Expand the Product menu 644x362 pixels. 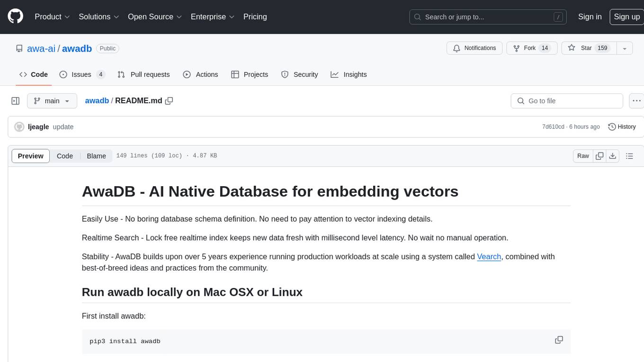(x=52, y=17)
